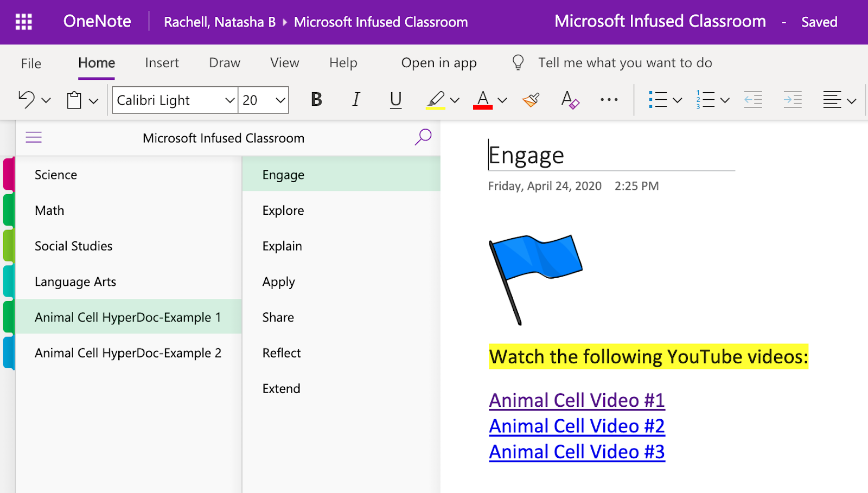Open the Share page
The height and width of the screenshot is (493, 868).
click(341, 317)
